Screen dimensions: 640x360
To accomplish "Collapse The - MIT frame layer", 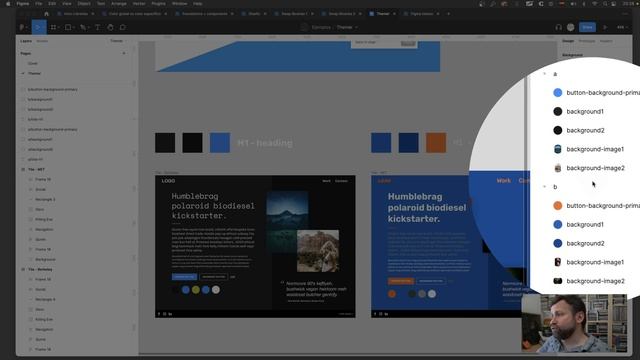I will coord(23,169).
